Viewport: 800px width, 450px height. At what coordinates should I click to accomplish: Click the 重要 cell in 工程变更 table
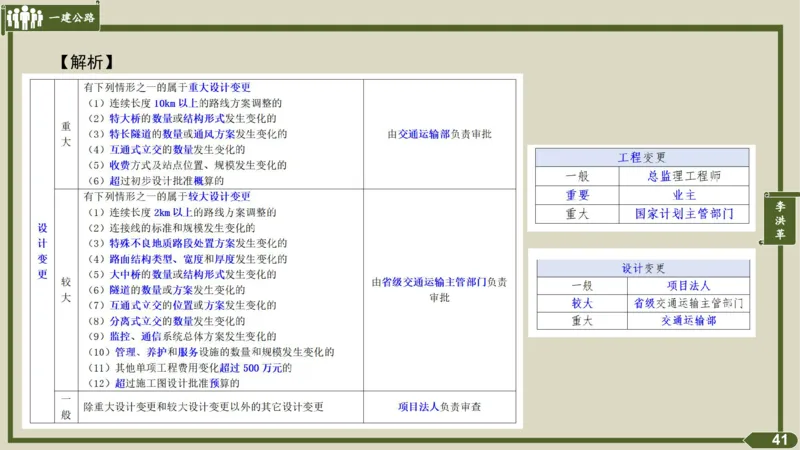click(x=577, y=195)
